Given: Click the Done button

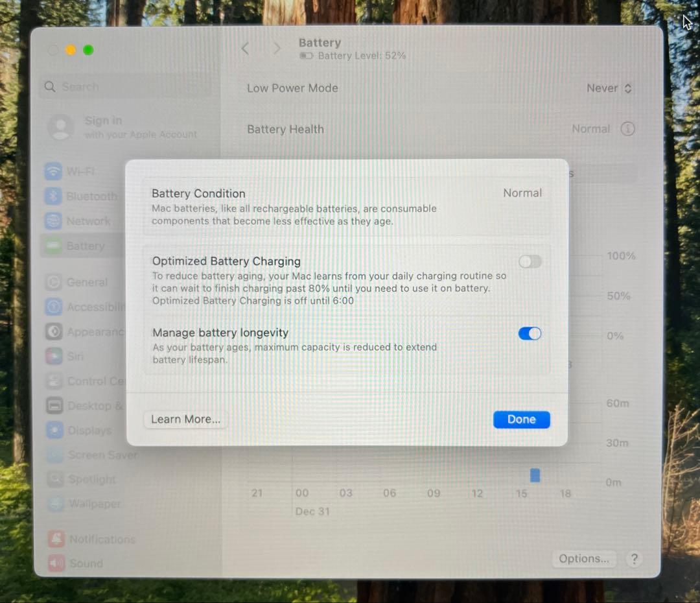Looking at the screenshot, I should tap(521, 420).
